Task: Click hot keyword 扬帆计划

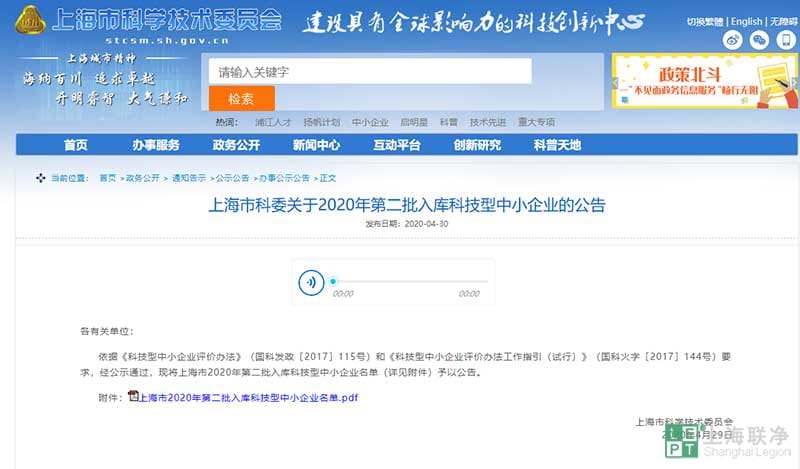Action: pyautogui.click(x=321, y=122)
